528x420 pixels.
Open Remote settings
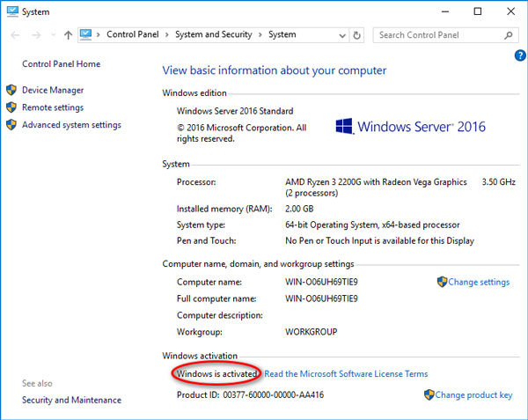(53, 107)
